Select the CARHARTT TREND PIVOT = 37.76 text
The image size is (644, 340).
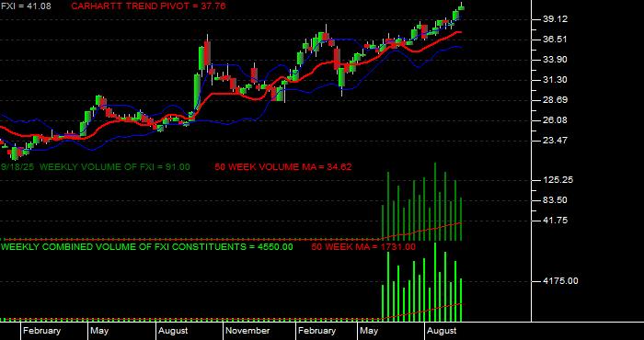click(x=148, y=6)
